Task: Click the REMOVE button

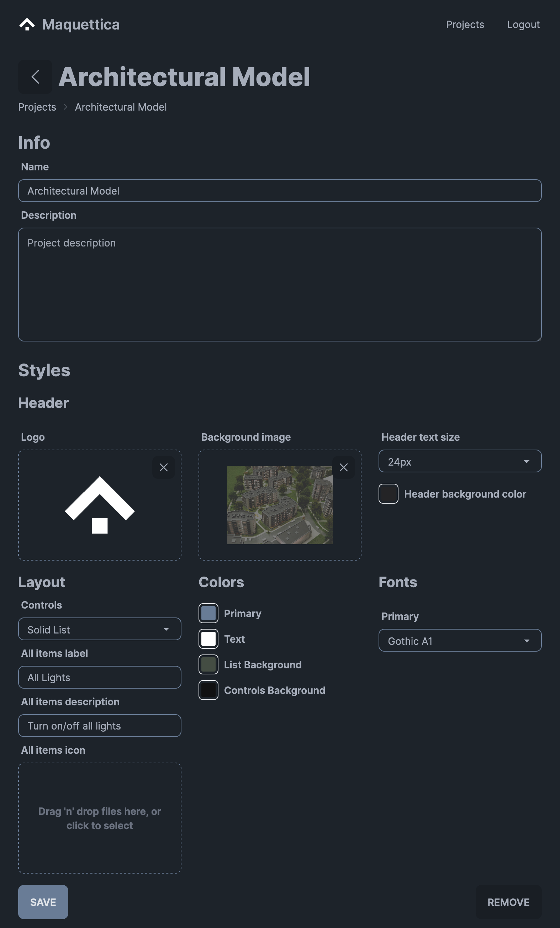Action: (x=508, y=902)
